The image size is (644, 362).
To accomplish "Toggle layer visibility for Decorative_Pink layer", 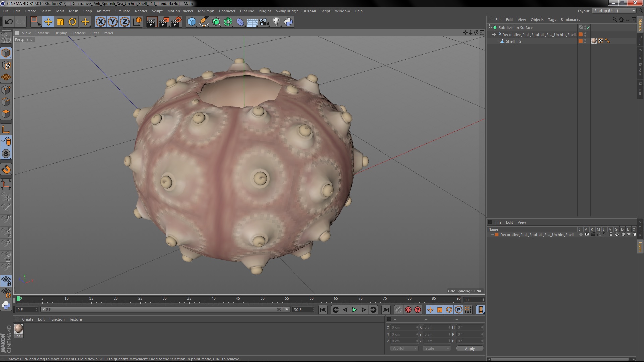I will point(587,235).
